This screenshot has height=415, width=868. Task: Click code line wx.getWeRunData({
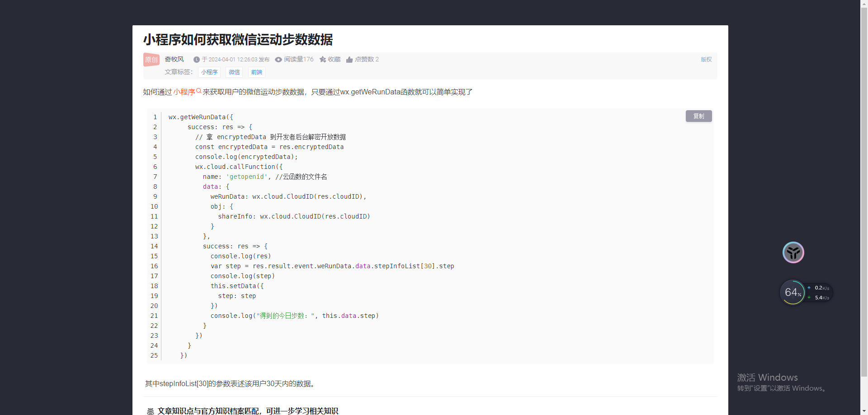(x=201, y=117)
